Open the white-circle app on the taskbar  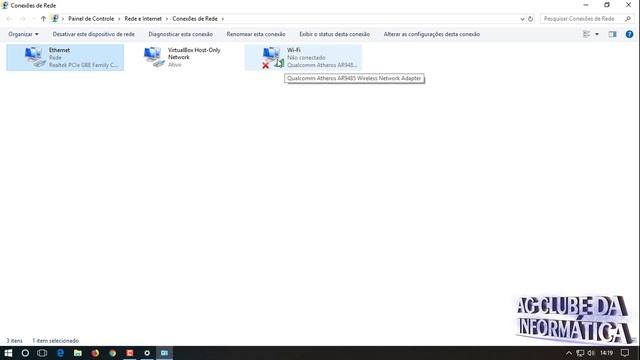pyautogui.click(x=147, y=353)
